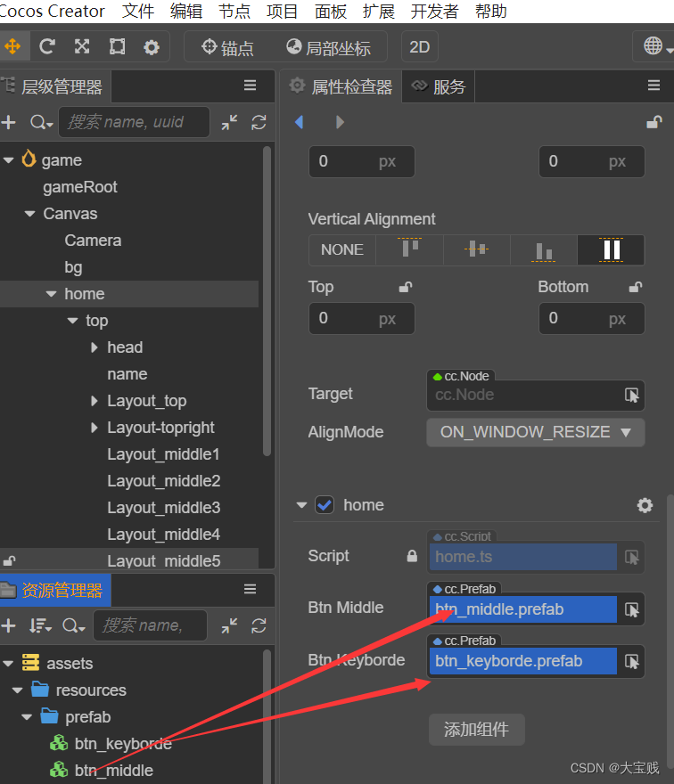
Task: Expand the head node
Action: pos(95,347)
